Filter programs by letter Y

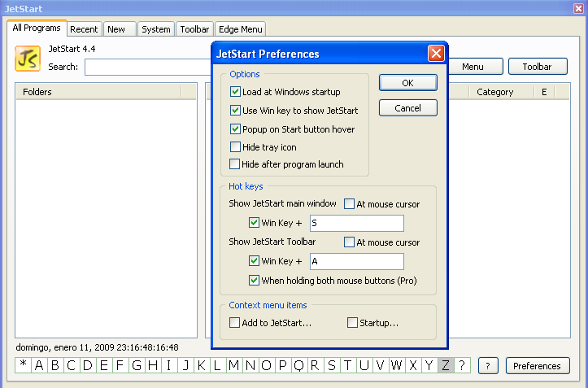pos(429,365)
